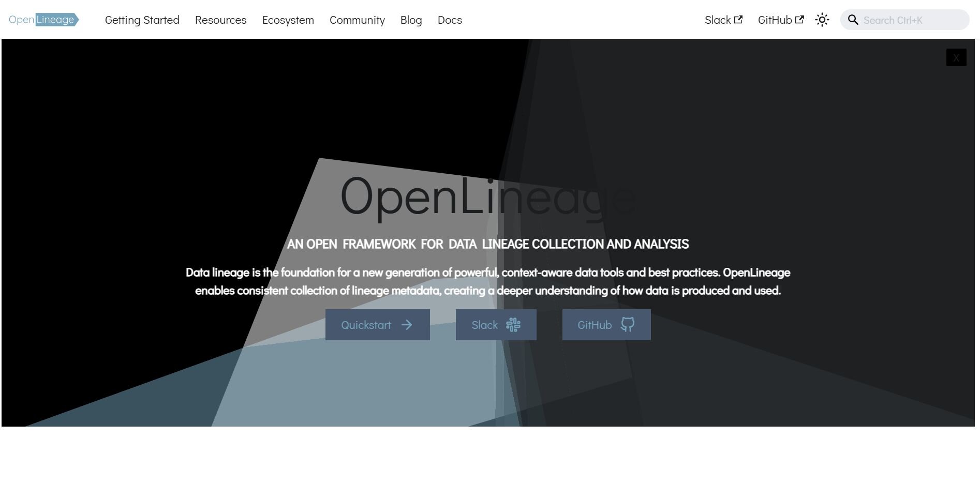
Task: Expand the Community navigation item
Action: [x=357, y=20]
